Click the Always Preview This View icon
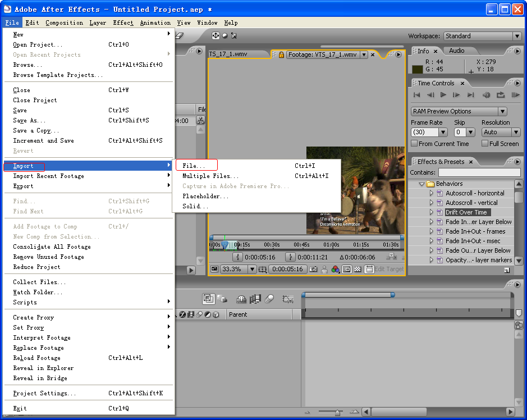This screenshot has height=420, width=527. click(214, 269)
